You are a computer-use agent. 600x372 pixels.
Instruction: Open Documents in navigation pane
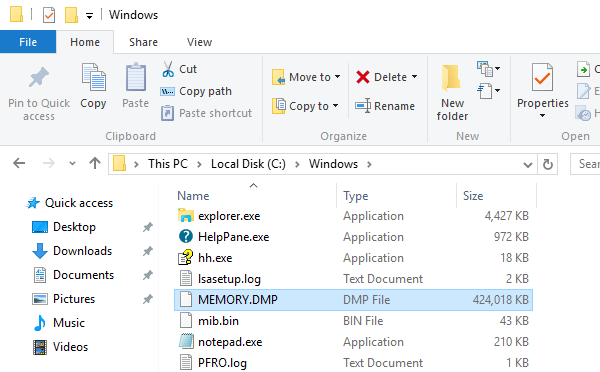[x=83, y=275]
